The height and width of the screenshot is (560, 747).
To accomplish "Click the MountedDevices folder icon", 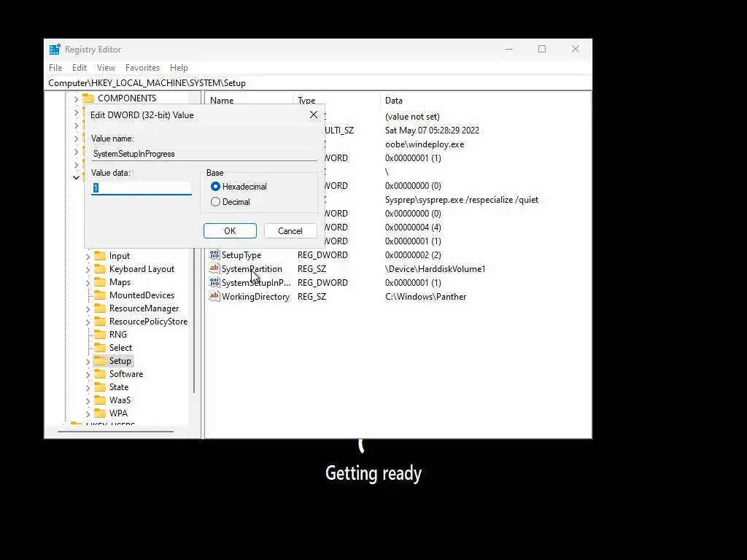I will pos(100,295).
